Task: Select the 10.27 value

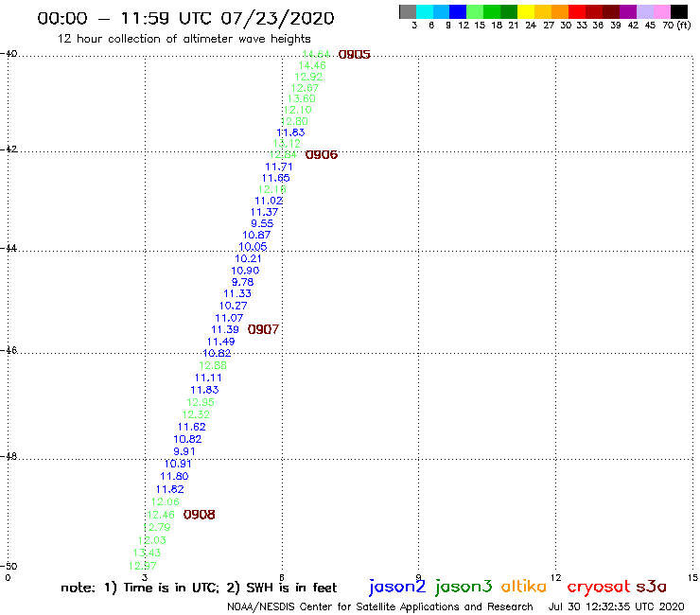Action: pos(233,306)
